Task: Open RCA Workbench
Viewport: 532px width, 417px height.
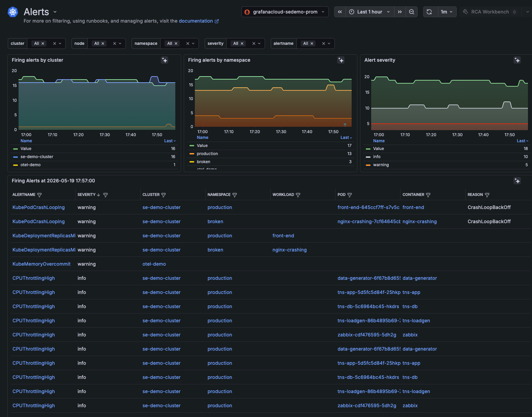Action: (490, 12)
